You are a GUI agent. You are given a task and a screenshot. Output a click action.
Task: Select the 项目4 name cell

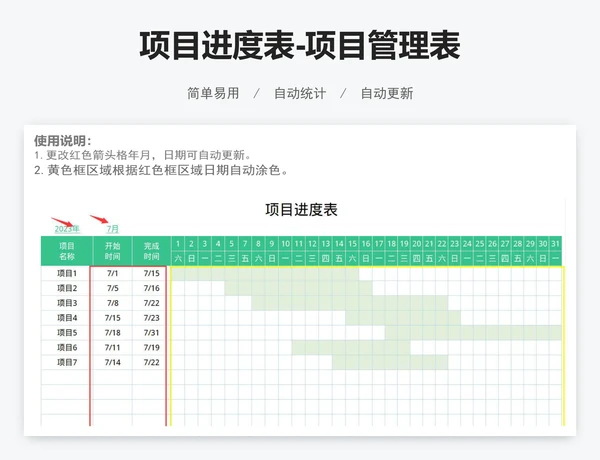coord(67,318)
